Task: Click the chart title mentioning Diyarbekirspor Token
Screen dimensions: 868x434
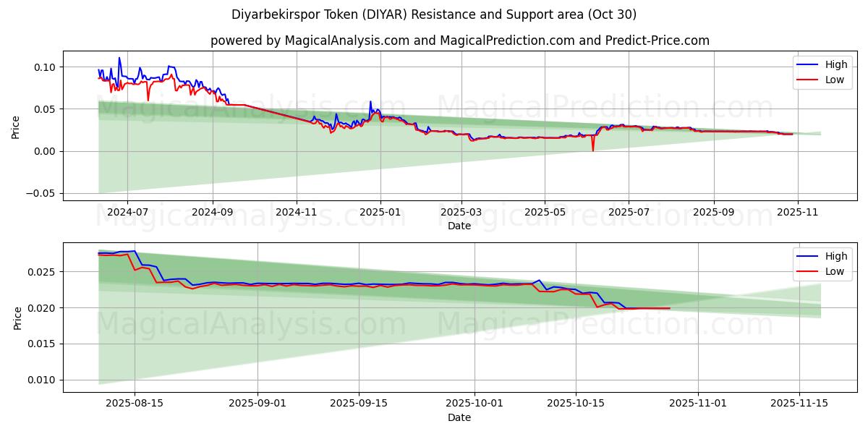Action: [x=434, y=14]
